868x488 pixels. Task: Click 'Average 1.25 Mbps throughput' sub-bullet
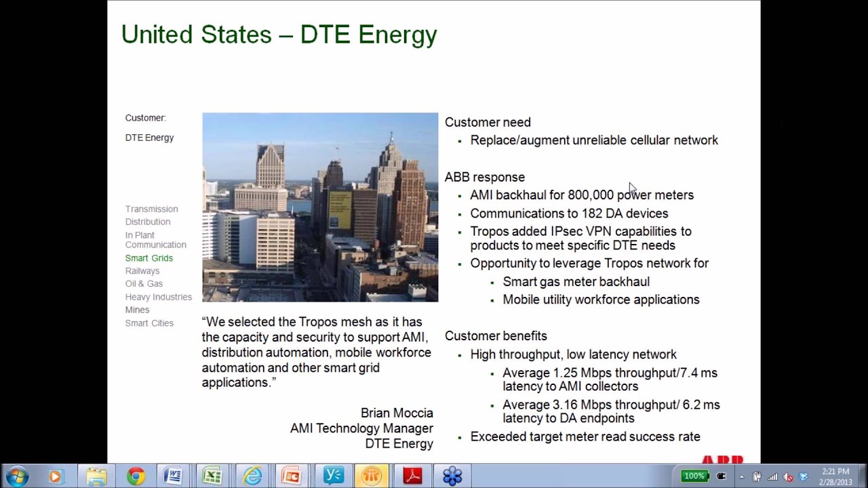610,380
